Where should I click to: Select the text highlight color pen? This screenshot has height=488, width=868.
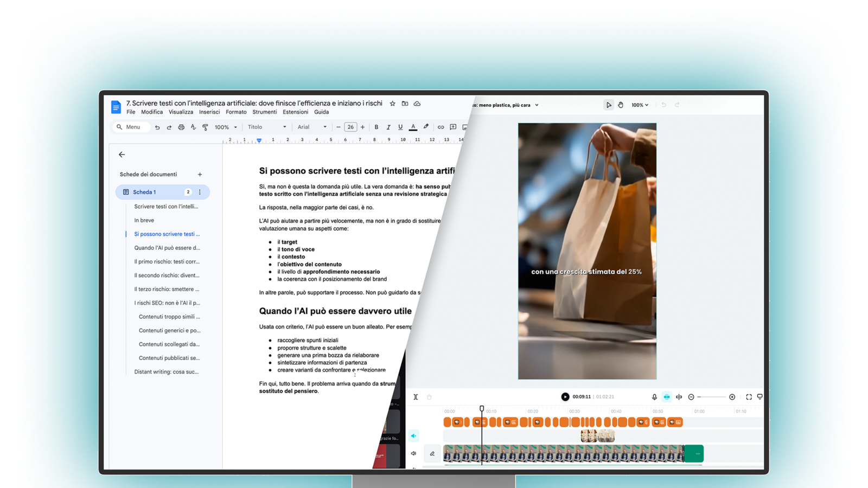tap(426, 127)
